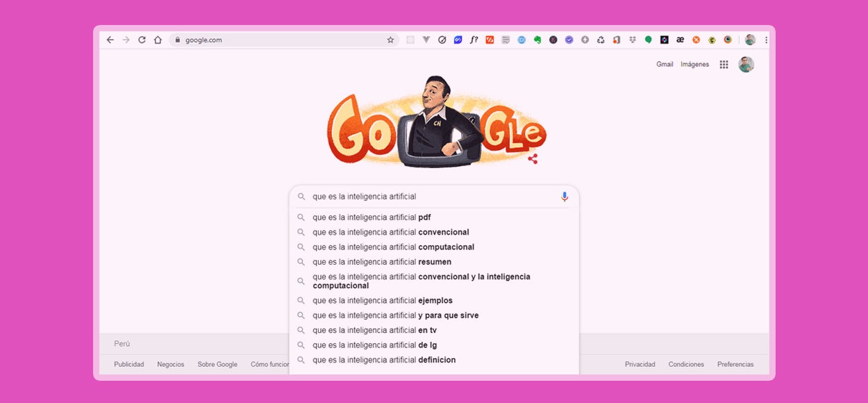
Task: Go back with the browser back arrow
Action: [110, 40]
